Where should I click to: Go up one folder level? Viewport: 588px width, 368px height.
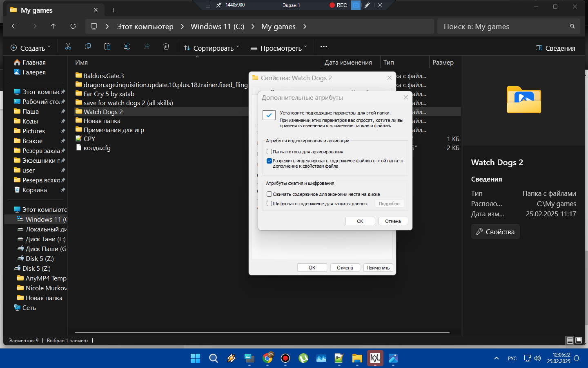(53, 26)
